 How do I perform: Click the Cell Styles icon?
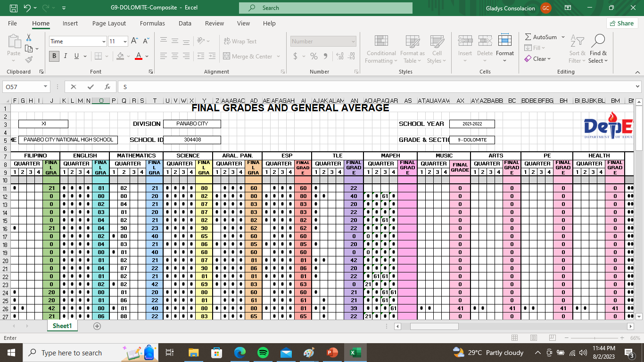click(437, 41)
